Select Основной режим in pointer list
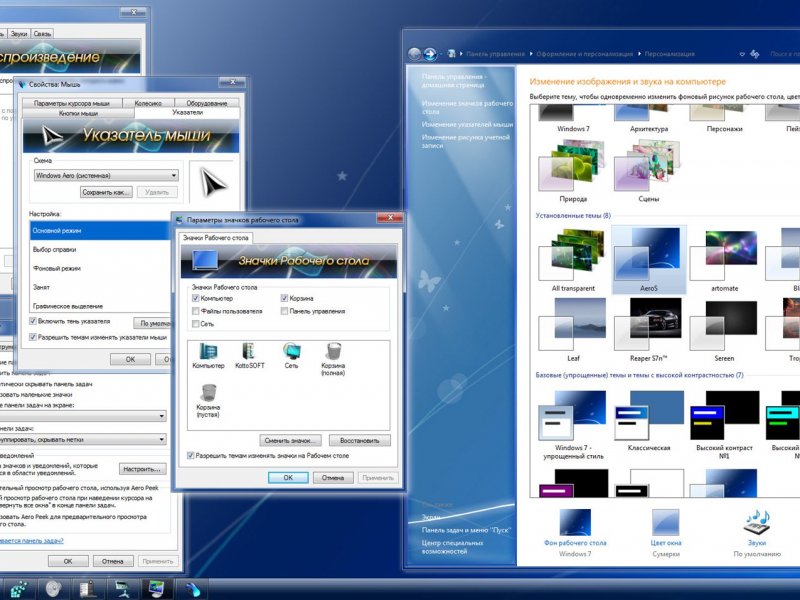The image size is (800, 600). 100,231
